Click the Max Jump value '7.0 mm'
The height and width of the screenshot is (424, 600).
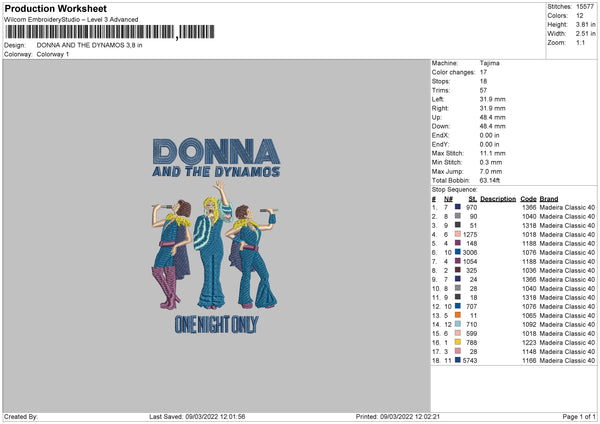(x=491, y=171)
